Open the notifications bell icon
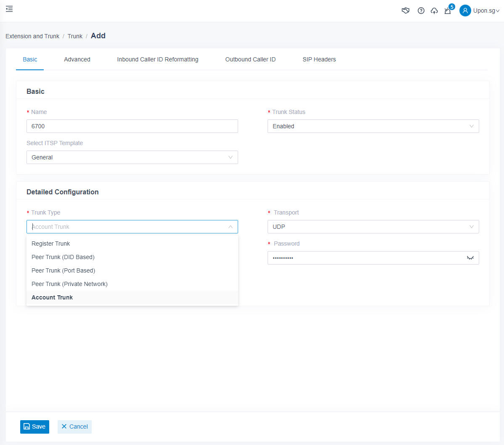 pyautogui.click(x=448, y=11)
